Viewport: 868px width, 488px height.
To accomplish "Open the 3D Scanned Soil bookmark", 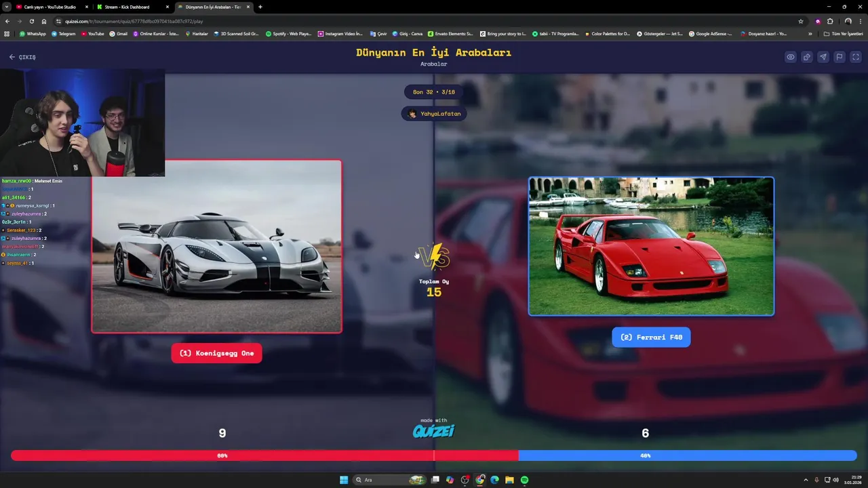I will [x=236, y=33].
